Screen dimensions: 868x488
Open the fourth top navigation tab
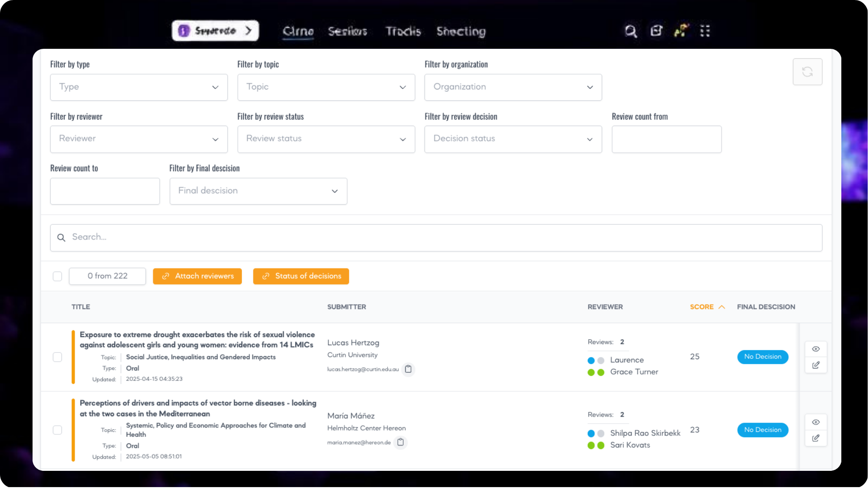tap(461, 31)
